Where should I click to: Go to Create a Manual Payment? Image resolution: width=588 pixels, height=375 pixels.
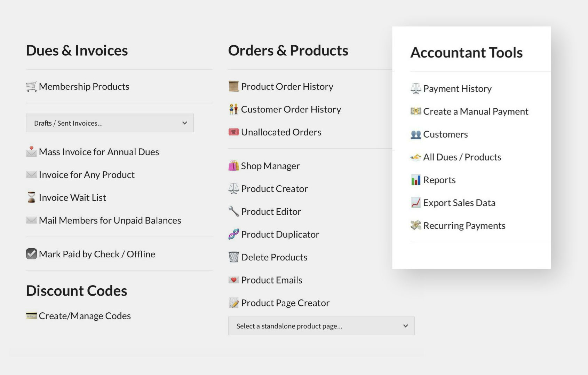click(x=475, y=111)
